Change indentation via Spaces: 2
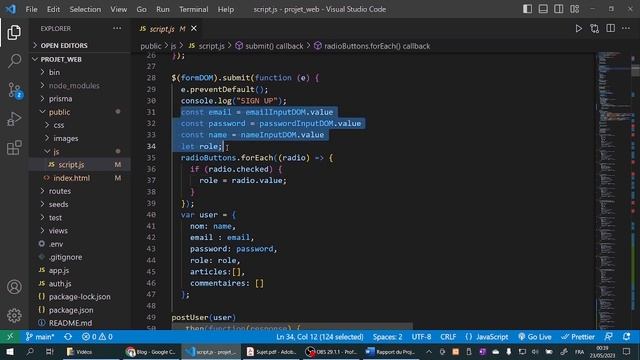This screenshot has width=640, height=360. point(387,337)
